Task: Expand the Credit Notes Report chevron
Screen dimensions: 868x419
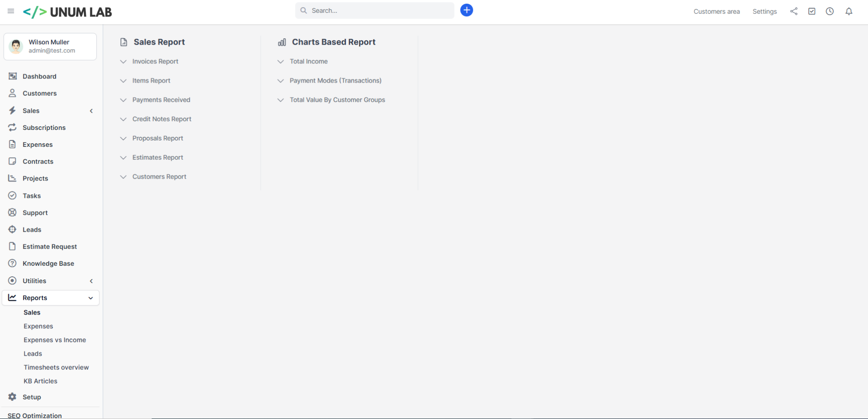Action: pyautogui.click(x=123, y=119)
